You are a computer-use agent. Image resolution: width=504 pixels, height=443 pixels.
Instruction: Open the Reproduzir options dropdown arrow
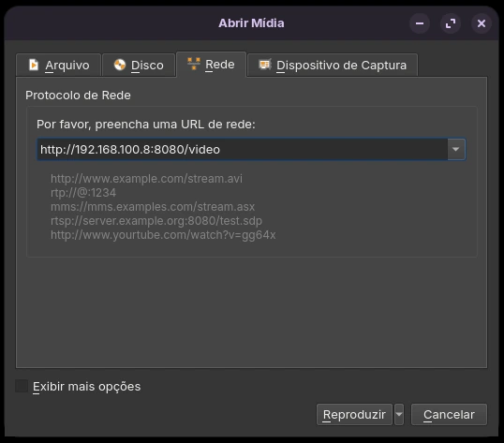click(399, 414)
